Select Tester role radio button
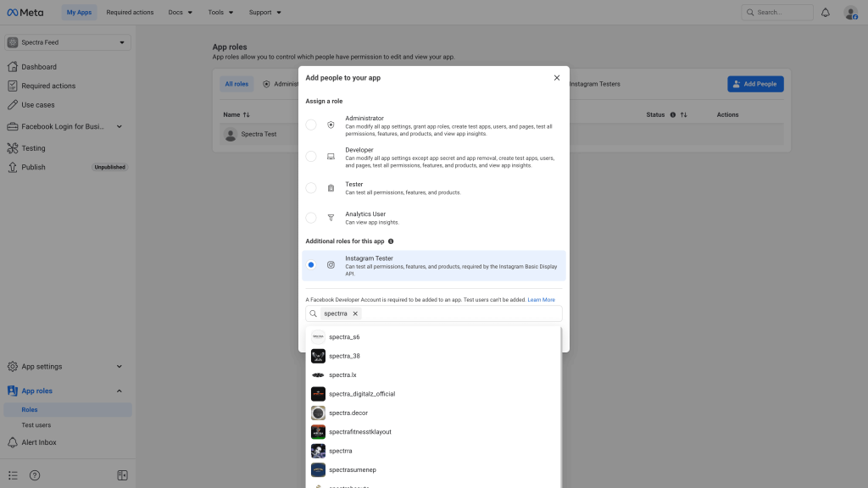 point(311,188)
